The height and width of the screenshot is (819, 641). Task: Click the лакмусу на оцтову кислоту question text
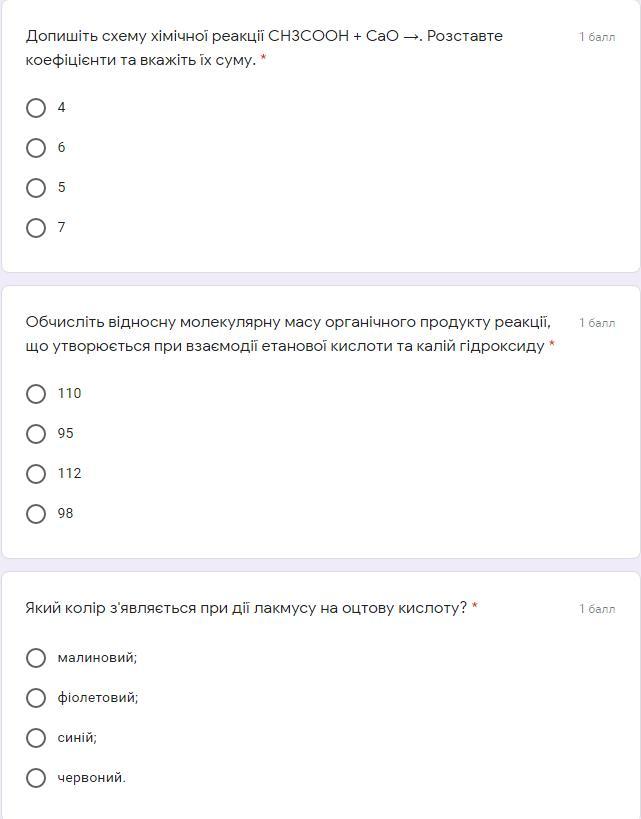246,608
